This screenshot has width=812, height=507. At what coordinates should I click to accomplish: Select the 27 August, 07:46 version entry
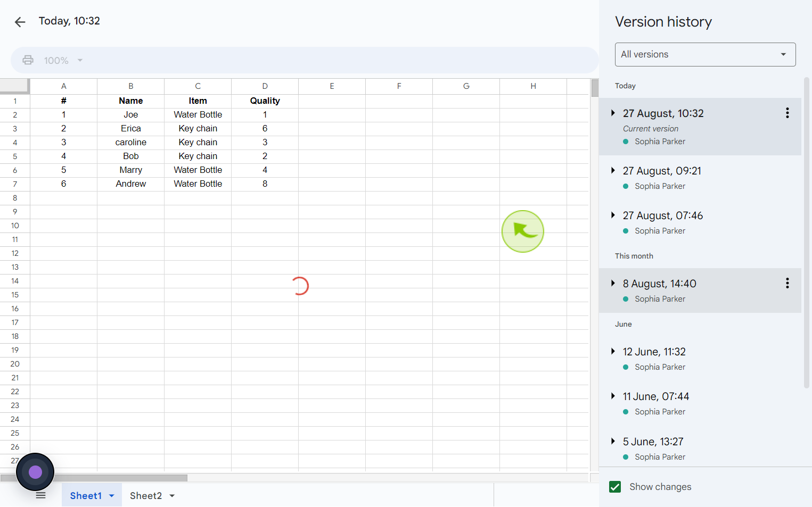coord(700,222)
